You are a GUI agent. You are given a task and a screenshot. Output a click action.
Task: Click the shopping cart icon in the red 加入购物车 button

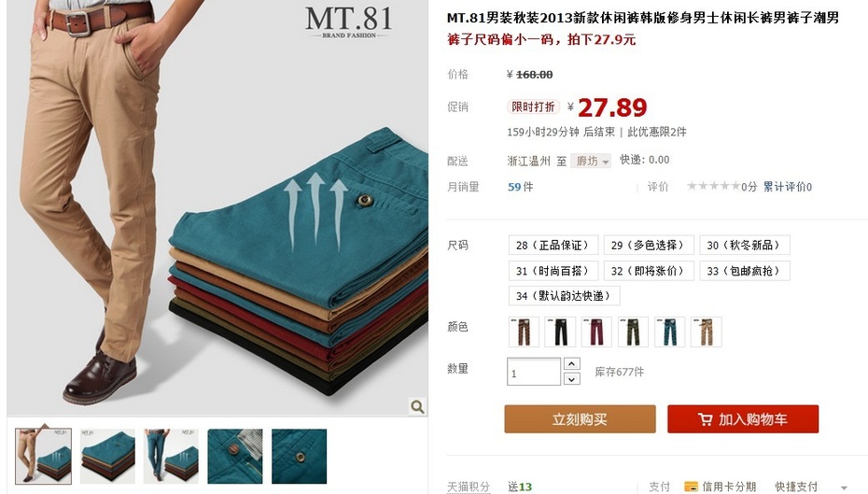click(705, 419)
